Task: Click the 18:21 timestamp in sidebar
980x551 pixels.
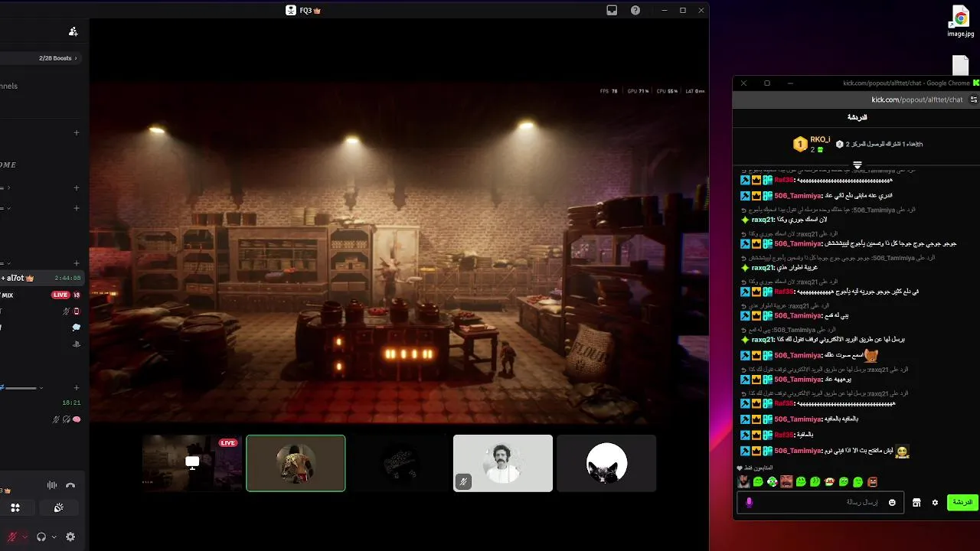Action: 71,403
